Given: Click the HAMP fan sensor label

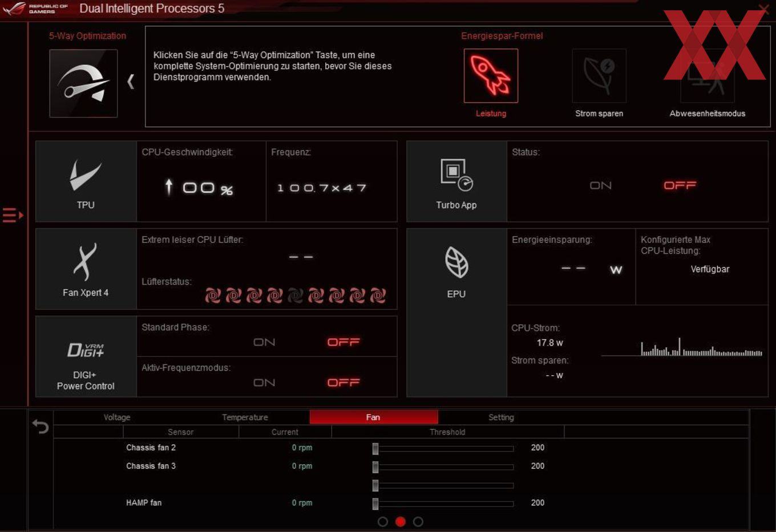Looking at the screenshot, I should pyautogui.click(x=144, y=502).
